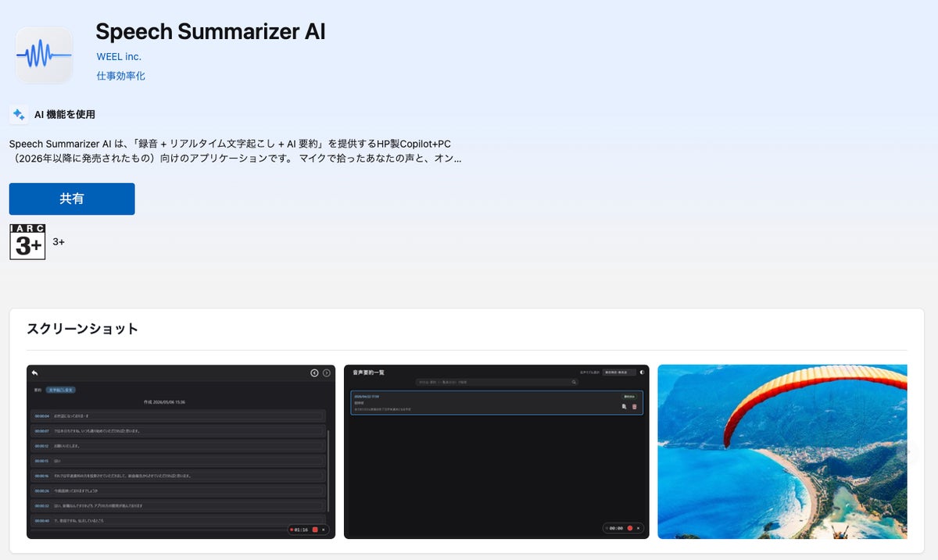Click the 'AI 機能を使用' label
The image size is (938, 560).
click(x=65, y=114)
